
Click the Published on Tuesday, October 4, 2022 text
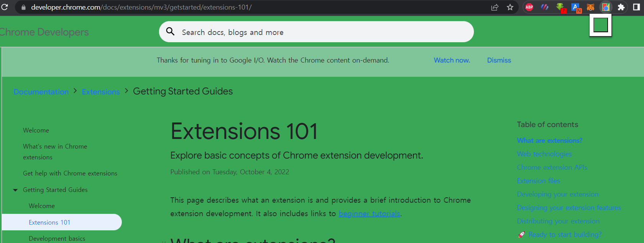point(230,172)
